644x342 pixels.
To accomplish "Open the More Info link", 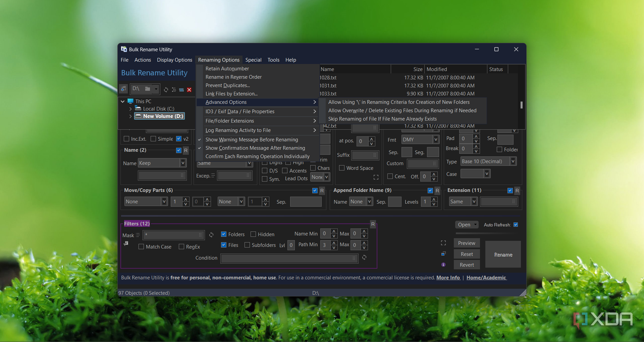I will 448,278.
